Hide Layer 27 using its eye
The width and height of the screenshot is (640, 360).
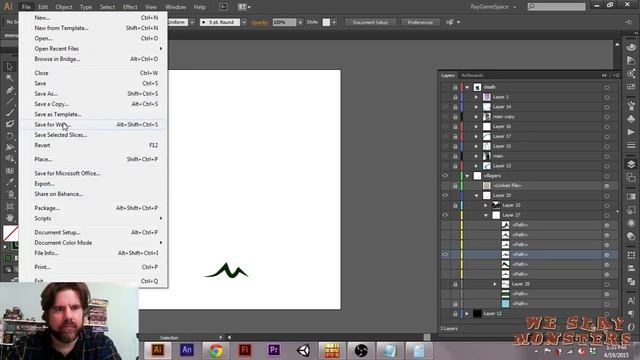(x=445, y=215)
